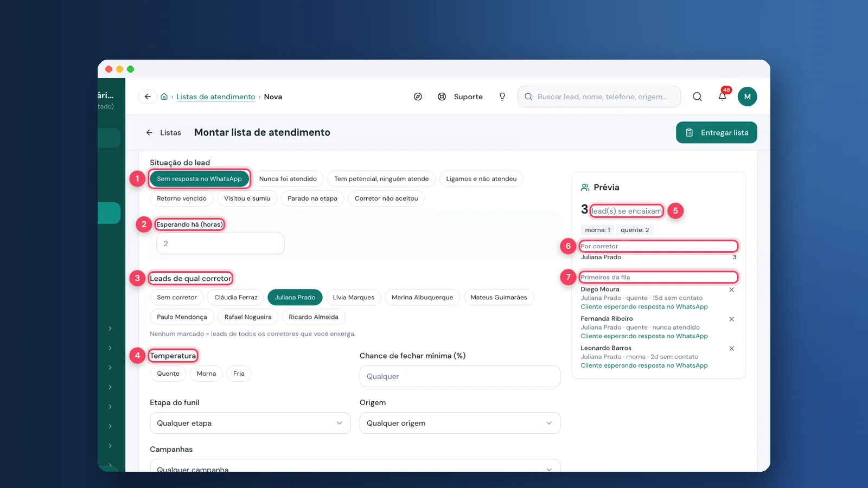Click the Entregar lista button
868x488 pixels.
pos(717,132)
